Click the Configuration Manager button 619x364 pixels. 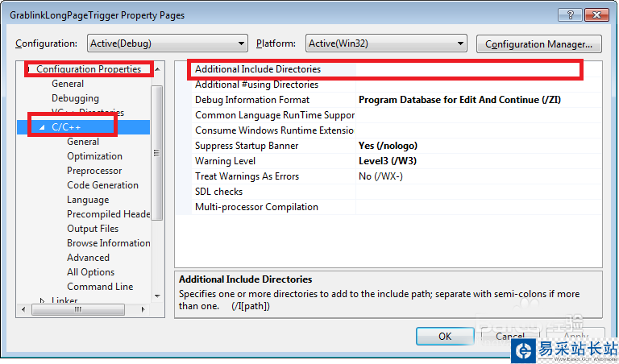pyautogui.click(x=538, y=43)
